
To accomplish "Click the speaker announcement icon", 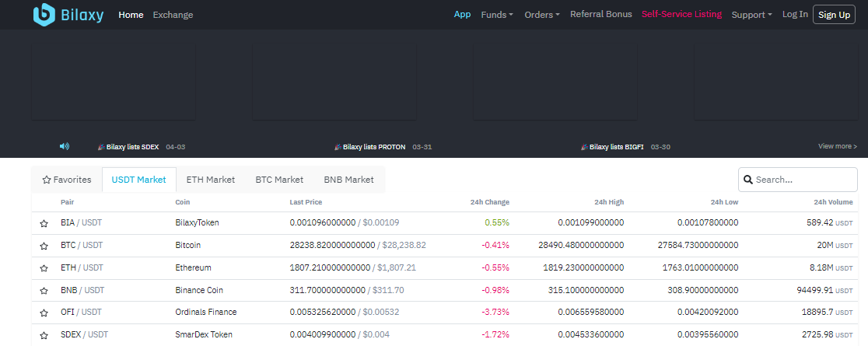I will click(x=65, y=146).
